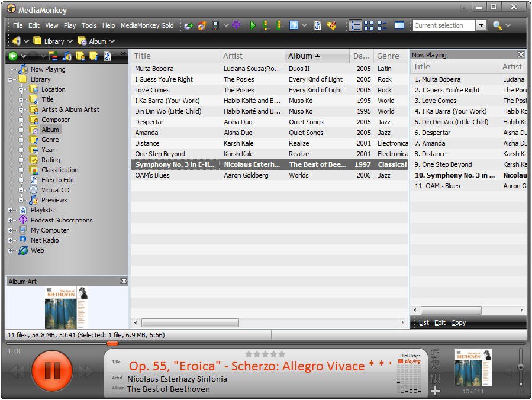This screenshot has width=532, height=400.
Task: Toggle the column browser view
Action: (399, 25)
